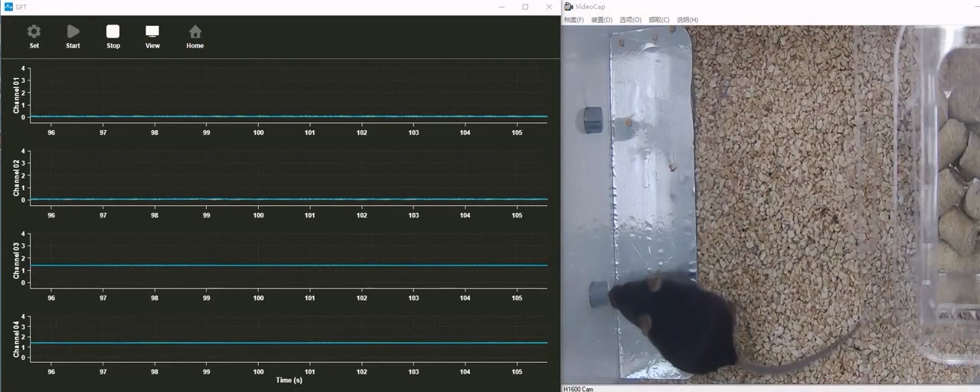Open the 档案(F) file menu

[x=573, y=20]
